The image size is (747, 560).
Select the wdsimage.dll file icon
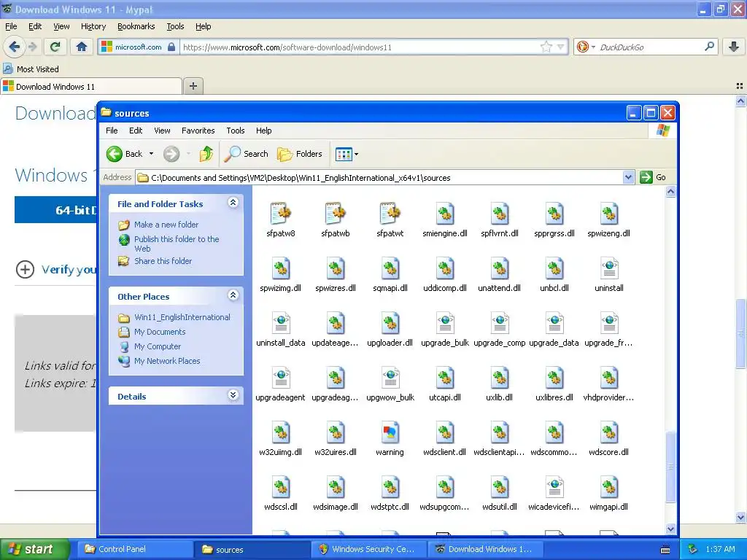pos(336,487)
